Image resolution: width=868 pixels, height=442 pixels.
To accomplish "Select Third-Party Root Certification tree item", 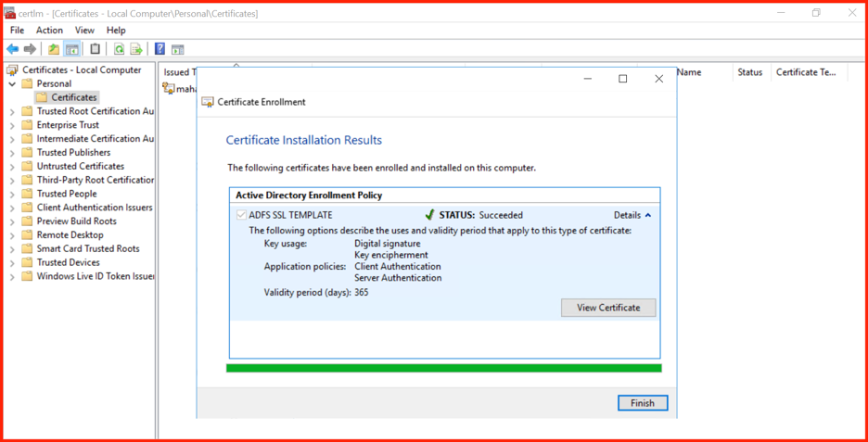I will click(96, 181).
